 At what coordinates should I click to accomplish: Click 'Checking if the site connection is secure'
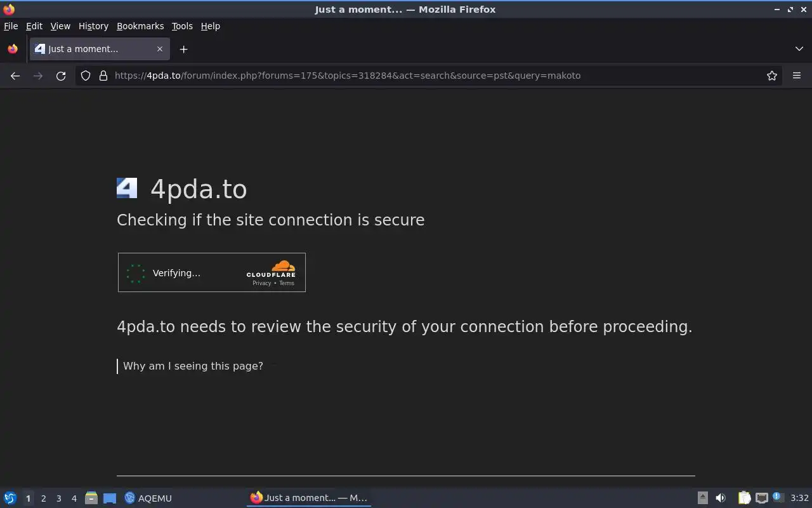click(x=271, y=220)
